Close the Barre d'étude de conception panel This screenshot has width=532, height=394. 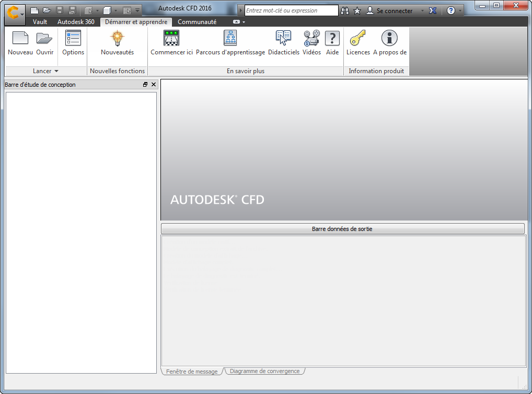[x=154, y=85]
